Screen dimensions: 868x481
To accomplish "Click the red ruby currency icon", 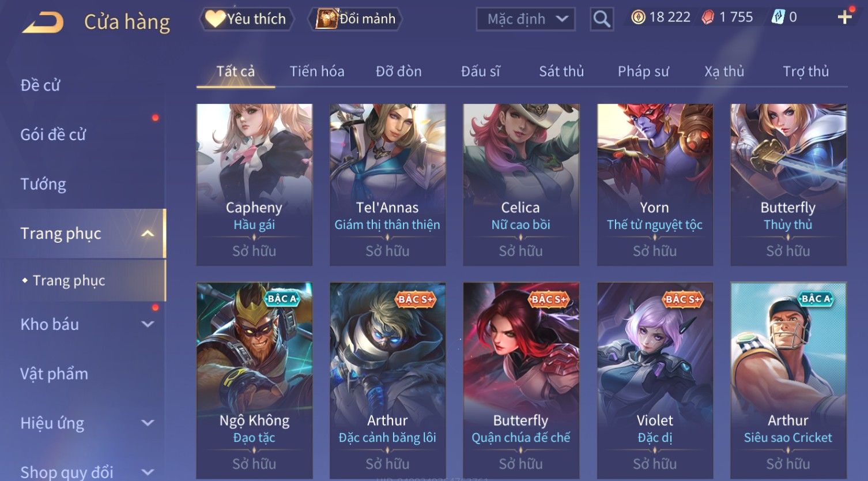I will (708, 17).
